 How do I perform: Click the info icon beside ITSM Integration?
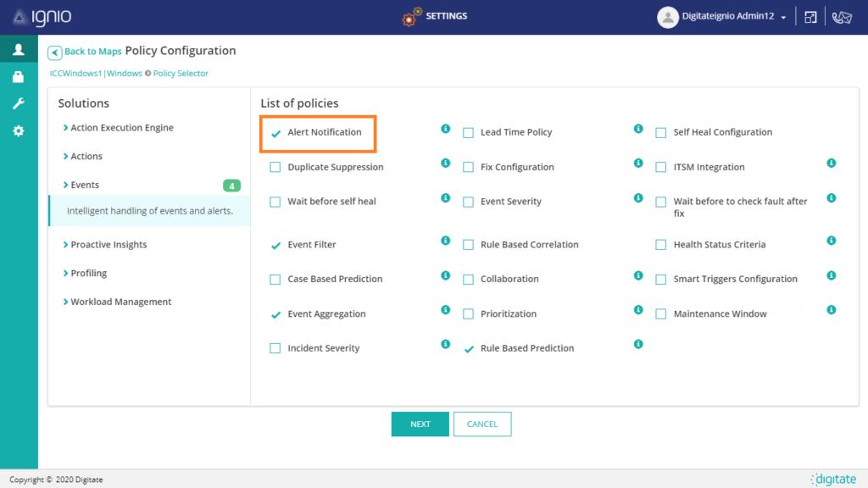pos(831,164)
